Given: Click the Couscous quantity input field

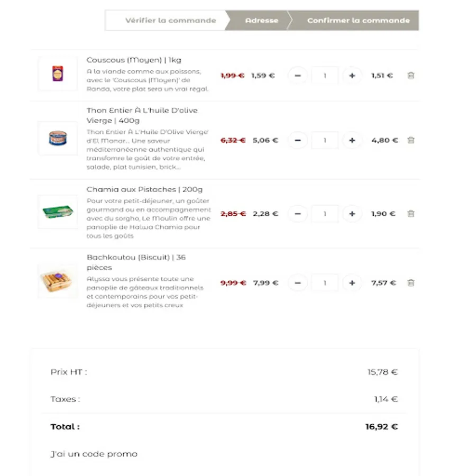Looking at the screenshot, I should pos(325,76).
